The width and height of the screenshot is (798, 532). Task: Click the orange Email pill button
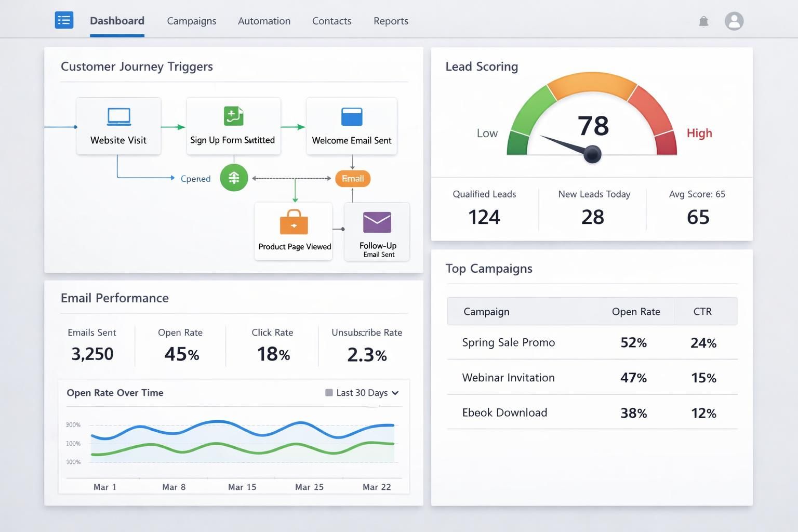[353, 179]
